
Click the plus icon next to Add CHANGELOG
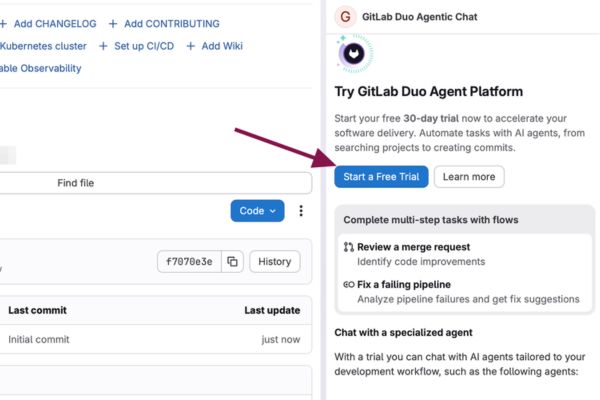pyautogui.click(x=3, y=24)
